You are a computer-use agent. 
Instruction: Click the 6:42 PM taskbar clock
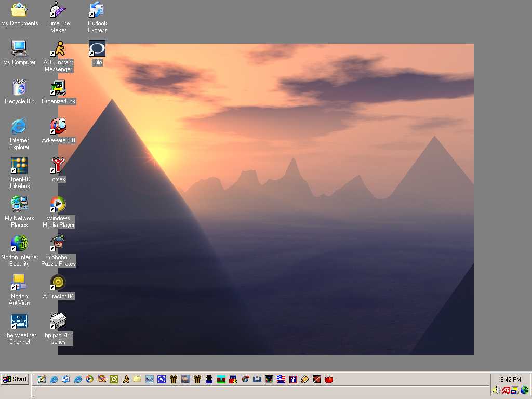click(510, 379)
